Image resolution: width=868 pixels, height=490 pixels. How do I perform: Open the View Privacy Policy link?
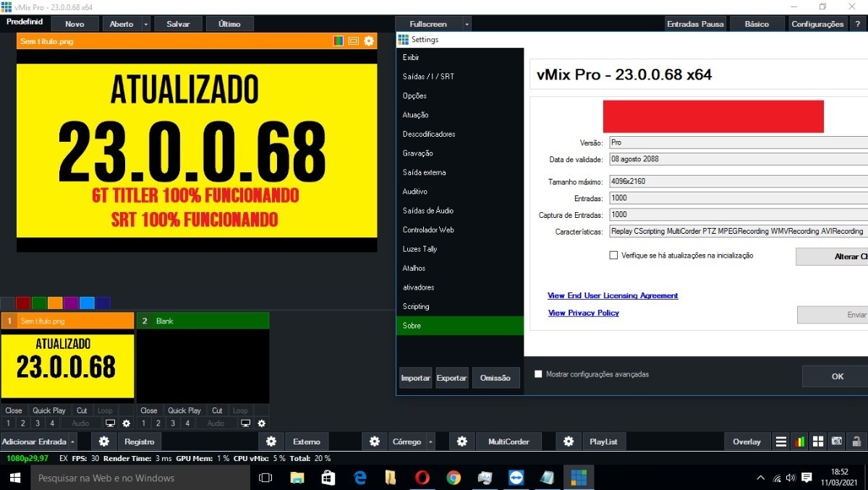click(x=583, y=313)
